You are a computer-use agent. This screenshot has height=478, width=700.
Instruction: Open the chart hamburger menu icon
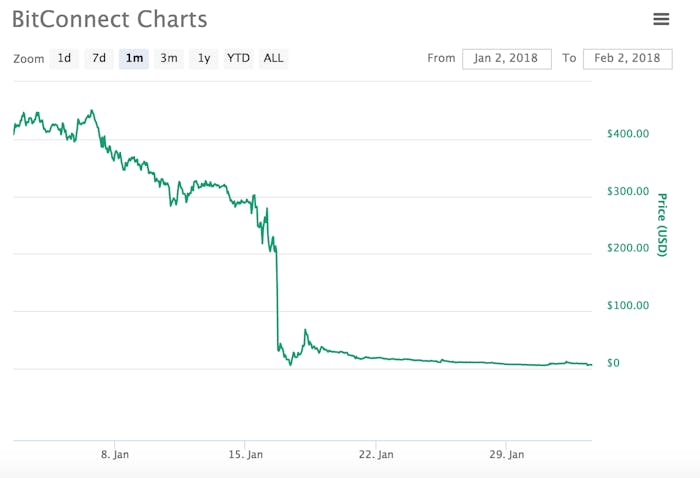tap(661, 19)
